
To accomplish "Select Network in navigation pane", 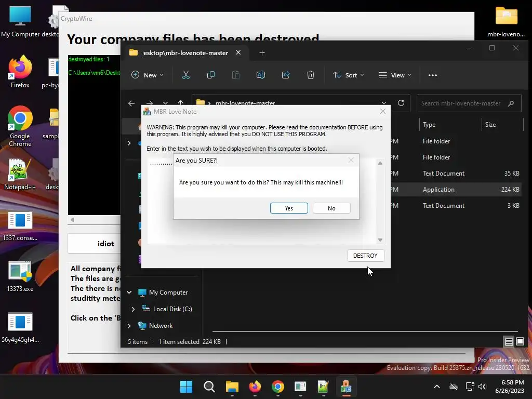I will (155, 326).
